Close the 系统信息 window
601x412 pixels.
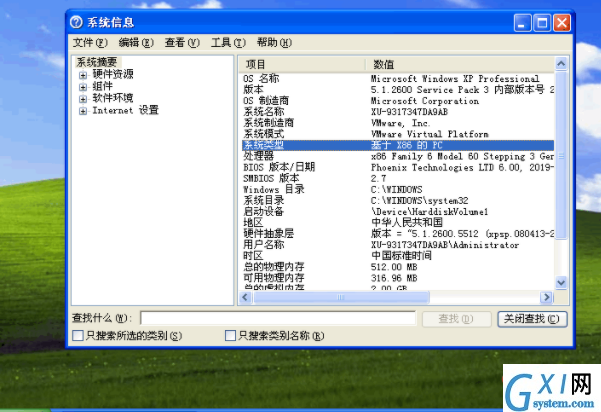562,23
